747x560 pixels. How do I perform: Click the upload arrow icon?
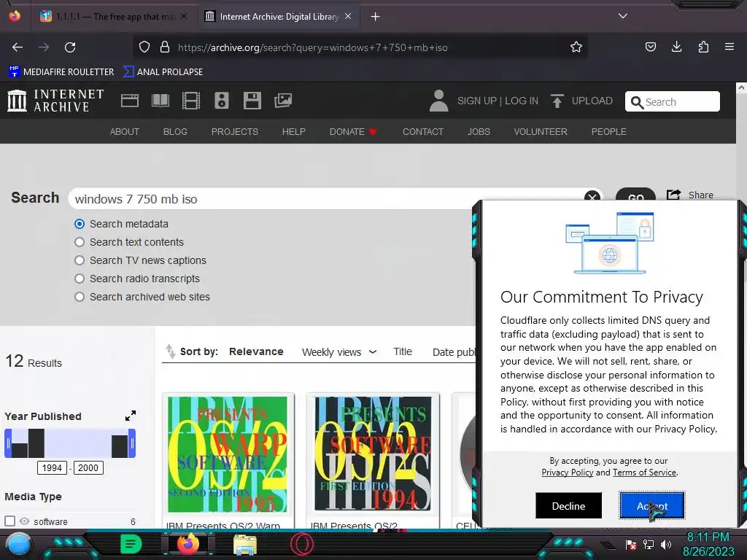coord(557,101)
